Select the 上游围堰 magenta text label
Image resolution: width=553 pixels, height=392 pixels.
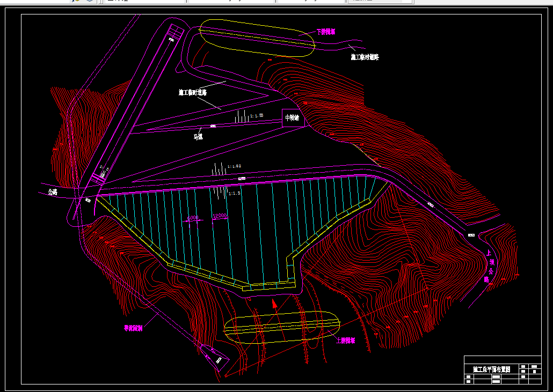click(346, 341)
